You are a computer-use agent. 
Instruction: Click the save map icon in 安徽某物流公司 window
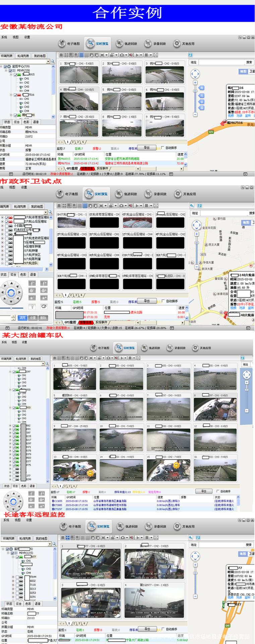point(190,55)
